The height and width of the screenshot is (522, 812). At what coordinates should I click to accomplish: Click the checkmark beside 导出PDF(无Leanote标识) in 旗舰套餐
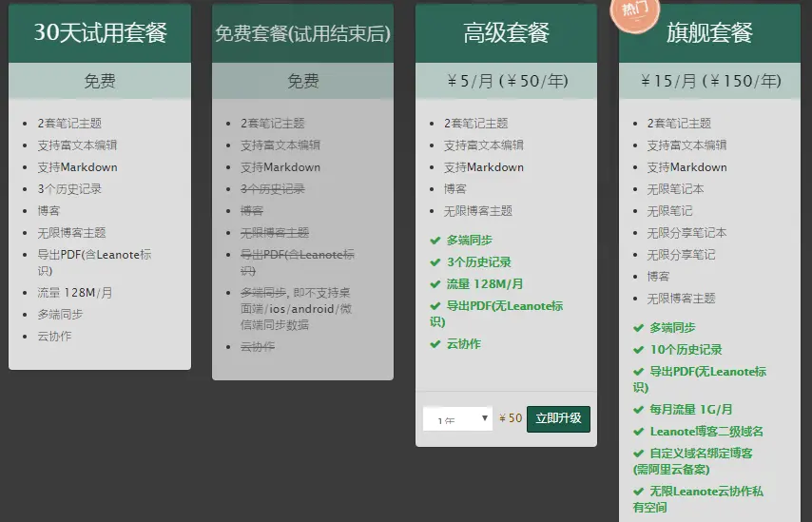click(639, 372)
